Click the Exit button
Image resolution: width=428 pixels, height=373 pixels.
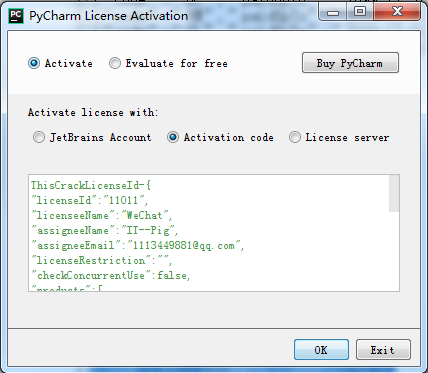(383, 350)
